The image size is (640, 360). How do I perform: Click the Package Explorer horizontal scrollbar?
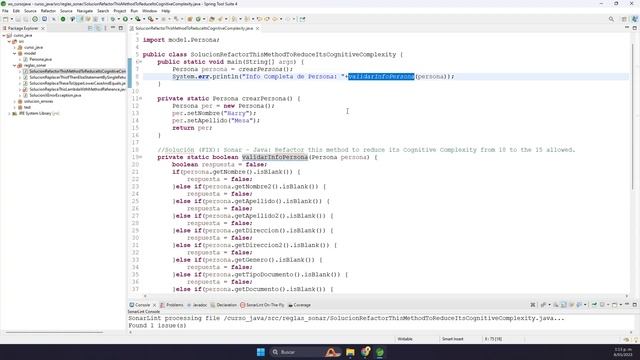pyautogui.click(x=54, y=332)
